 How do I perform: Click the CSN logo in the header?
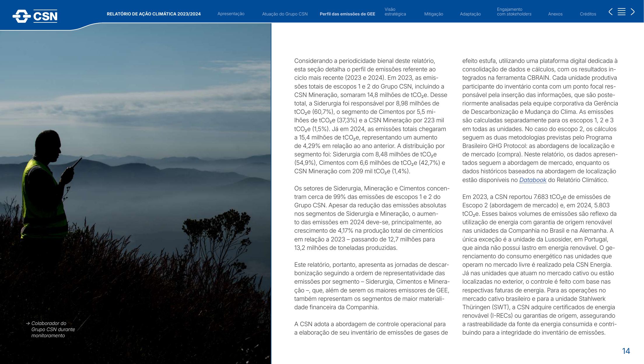[x=35, y=16]
